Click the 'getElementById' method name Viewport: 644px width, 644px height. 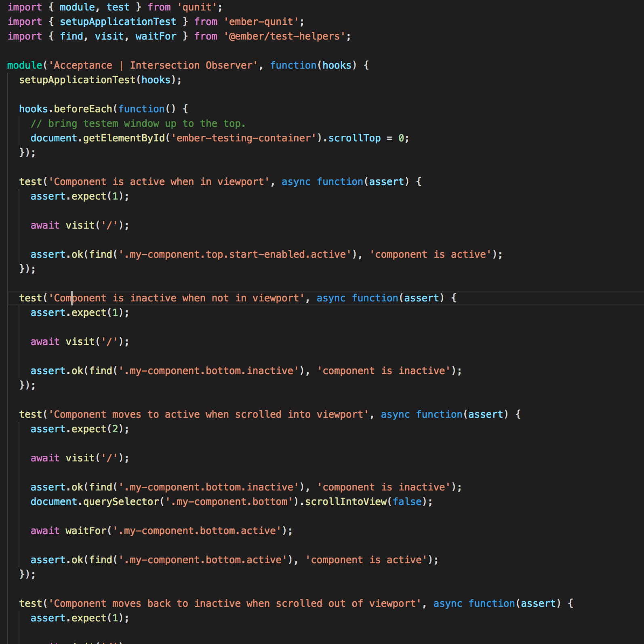(124, 138)
